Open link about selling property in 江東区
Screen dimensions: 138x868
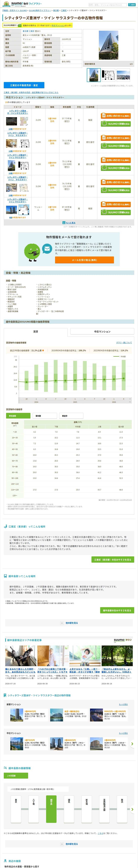click(x=31, y=92)
